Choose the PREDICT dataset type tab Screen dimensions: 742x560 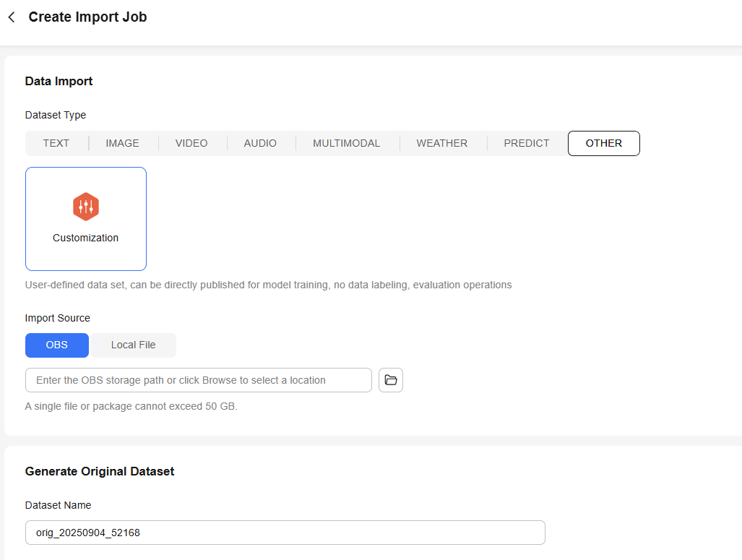(527, 143)
